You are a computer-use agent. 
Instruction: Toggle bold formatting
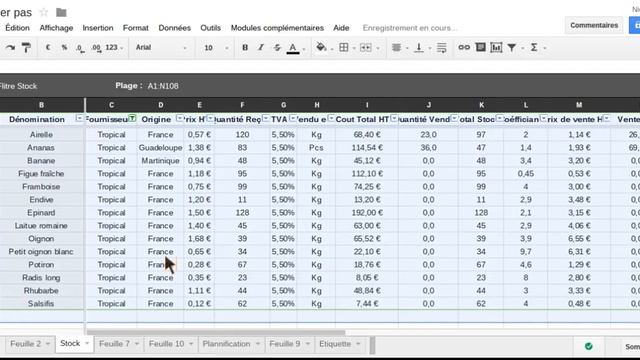pyautogui.click(x=245, y=47)
